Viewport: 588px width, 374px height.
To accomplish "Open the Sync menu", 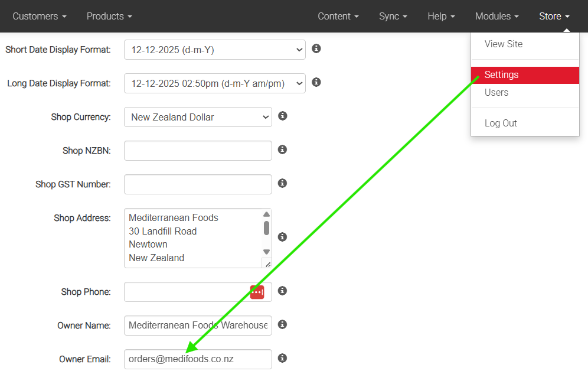I will (x=392, y=16).
